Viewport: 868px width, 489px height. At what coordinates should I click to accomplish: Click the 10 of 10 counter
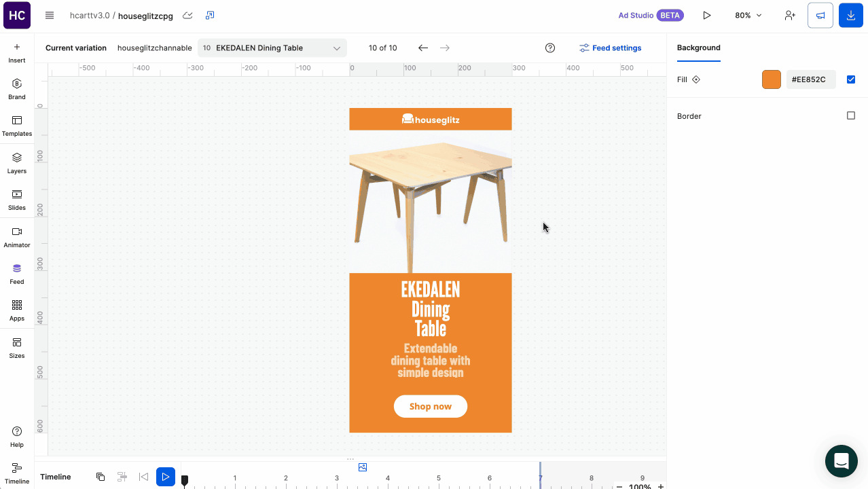pyautogui.click(x=383, y=48)
